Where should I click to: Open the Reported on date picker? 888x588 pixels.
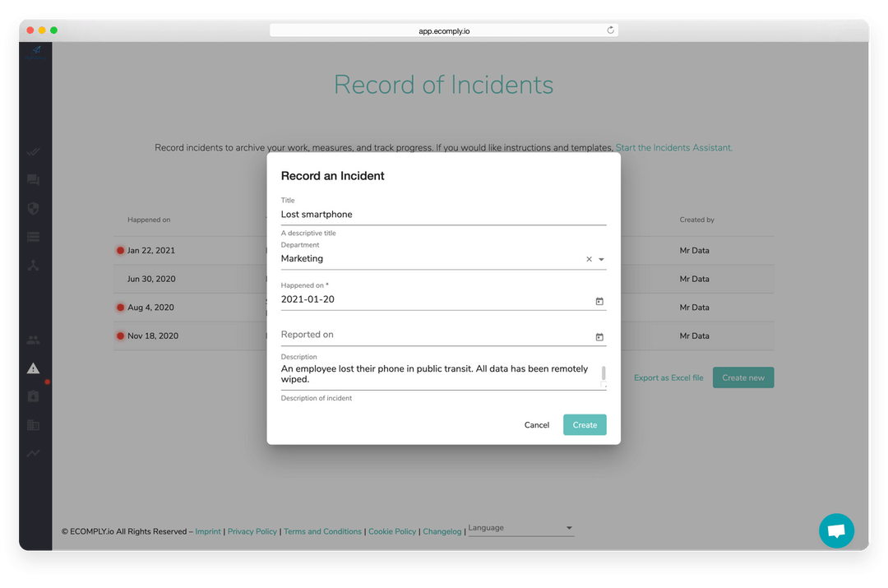(x=599, y=336)
